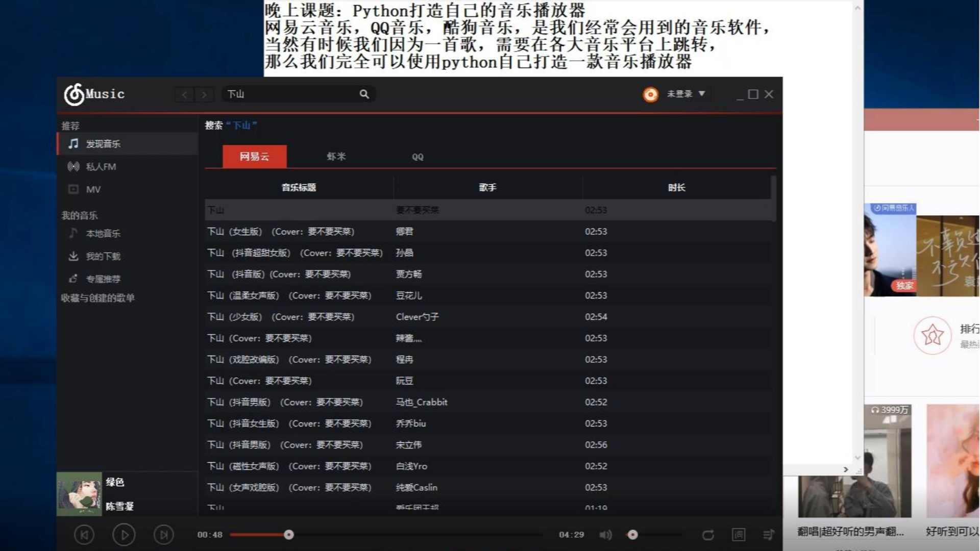Select the song row by 卿君

coord(488,231)
